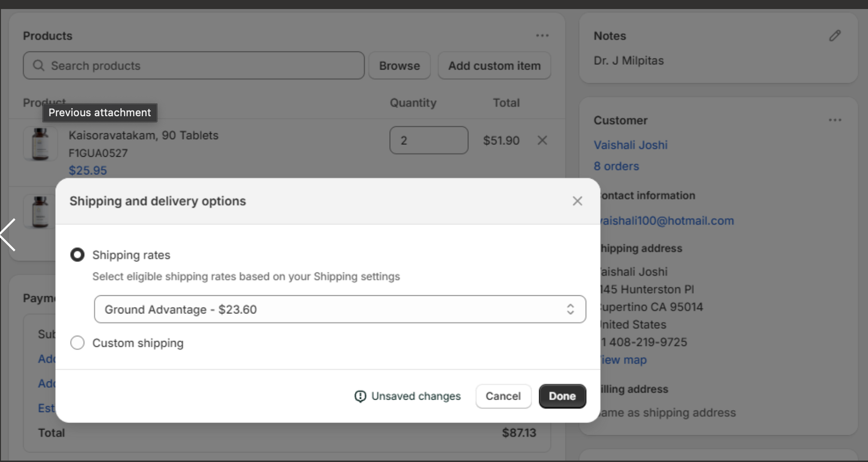Go to previous attachment using left arrow
This screenshot has height=462, width=868.
(x=8, y=235)
